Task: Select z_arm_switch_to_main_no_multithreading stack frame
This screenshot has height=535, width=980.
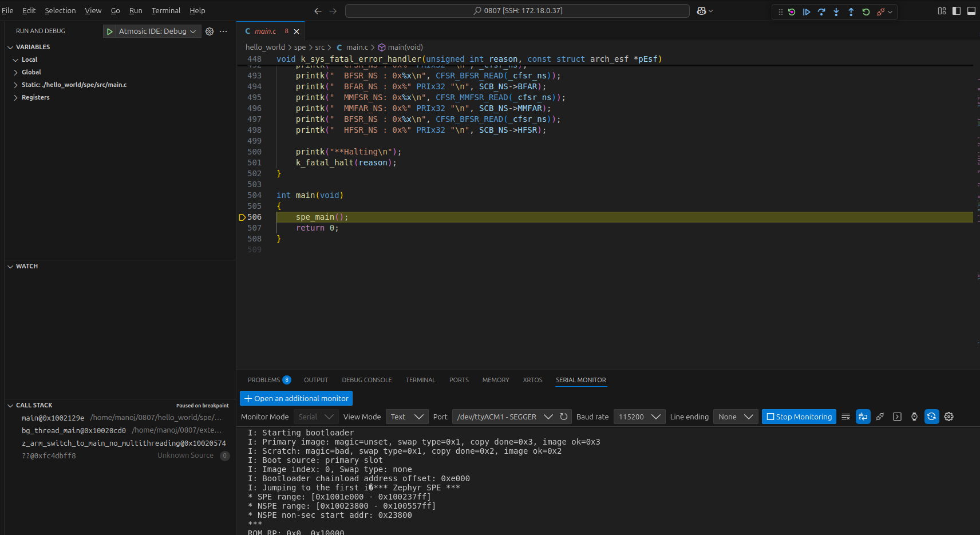Action: point(120,443)
